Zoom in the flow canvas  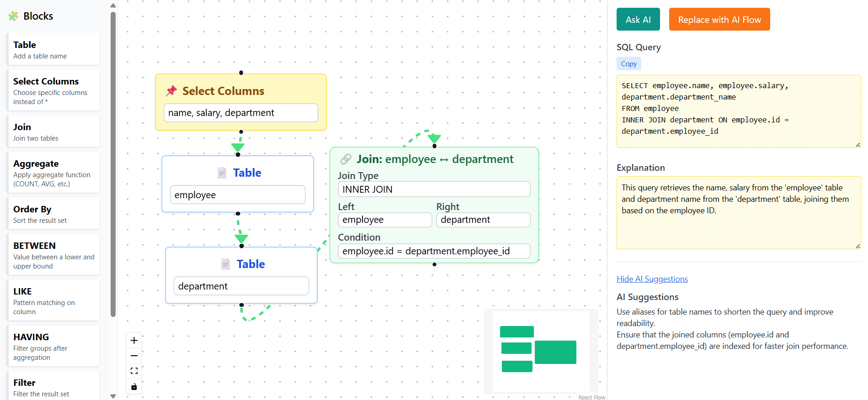pyautogui.click(x=134, y=340)
